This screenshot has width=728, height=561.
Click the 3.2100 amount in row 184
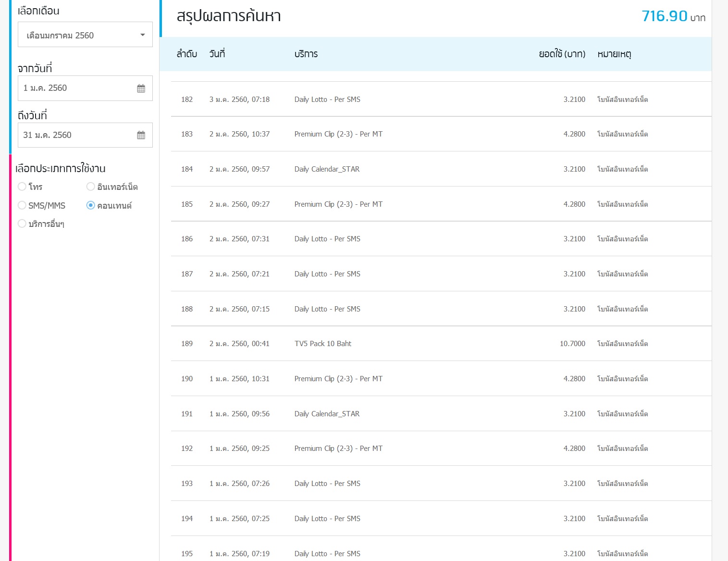coord(574,169)
